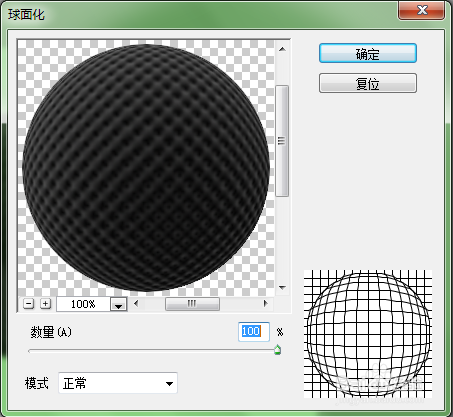
Task: Click the 确定 button
Action: tap(368, 53)
